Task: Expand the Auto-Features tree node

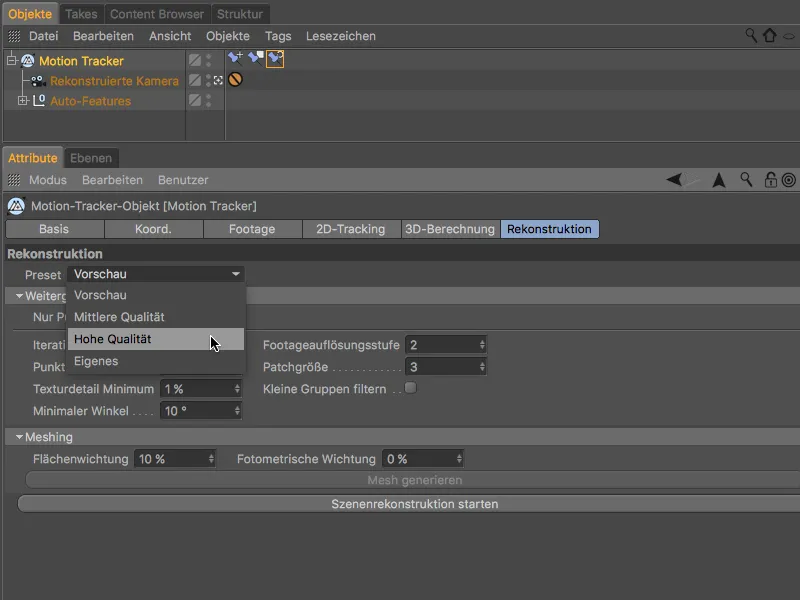Action: pos(23,101)
